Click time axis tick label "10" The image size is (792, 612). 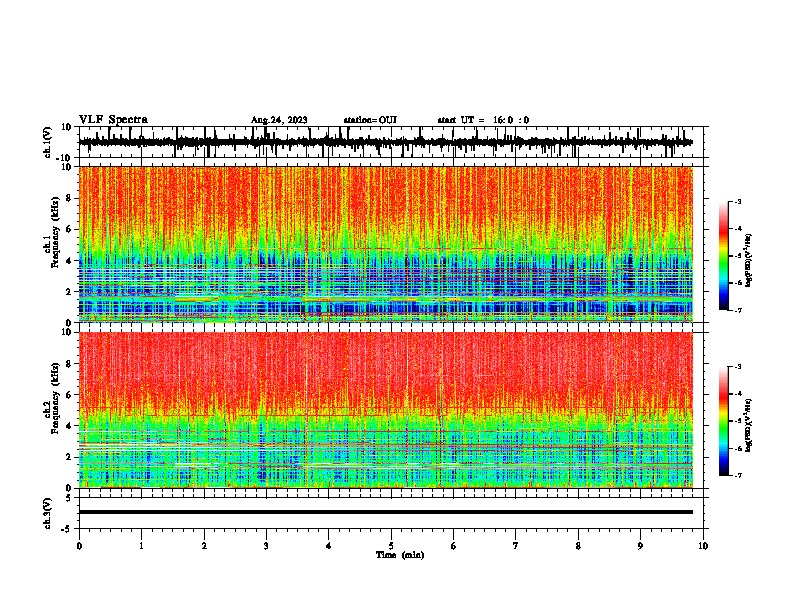(703, 546)
